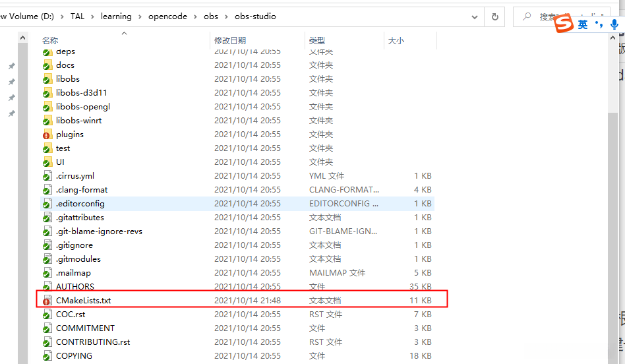The height and width of the screenshot is (364, 625).
Task: Click the MAILMAP 文件 type cell
Action: [337, 273]
